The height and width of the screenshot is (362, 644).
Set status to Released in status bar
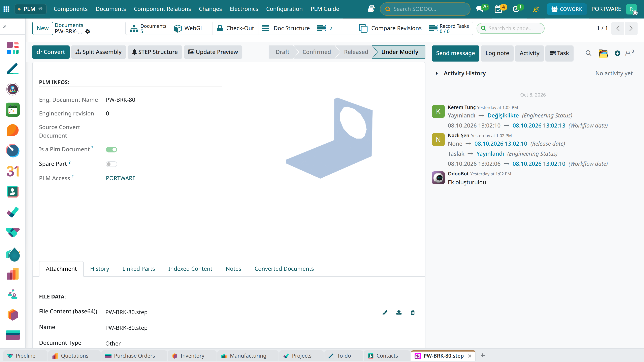click(x=356, y=52)
